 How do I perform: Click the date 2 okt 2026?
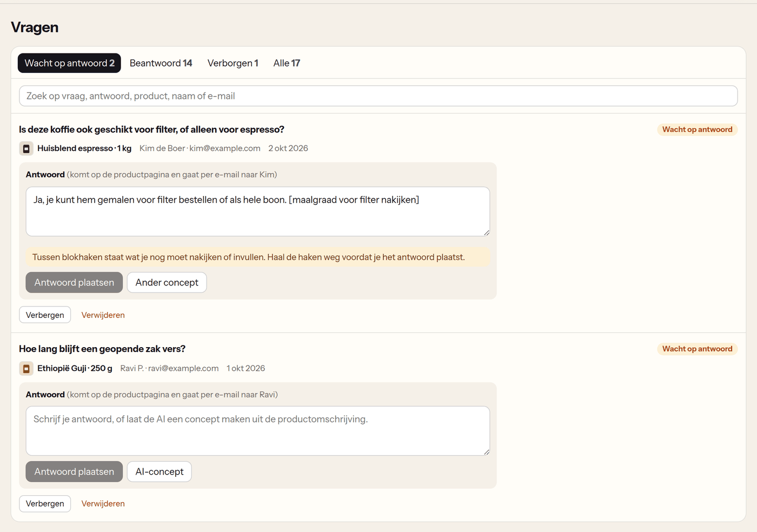coord(288,149)
